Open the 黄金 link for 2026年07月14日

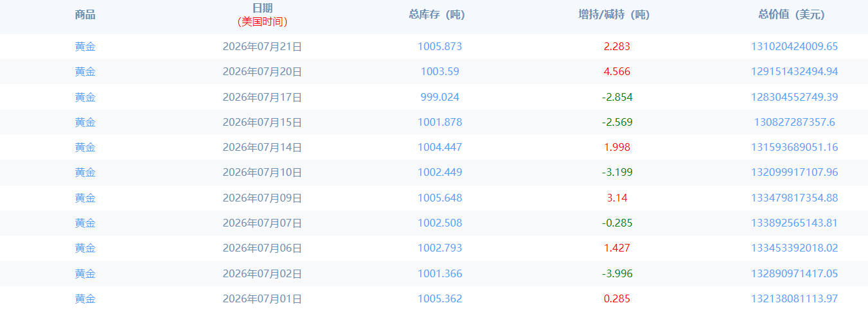click(85, 147)
